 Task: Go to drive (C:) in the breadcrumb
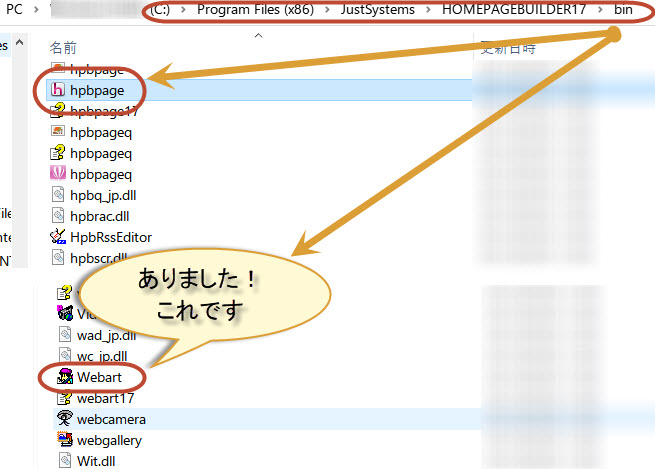click(x=160, y=9)
